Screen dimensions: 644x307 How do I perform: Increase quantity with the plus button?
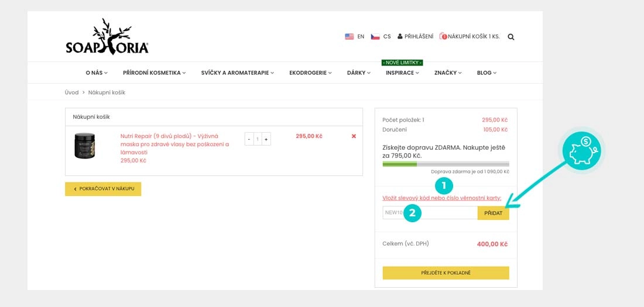[x=266, y=139]
